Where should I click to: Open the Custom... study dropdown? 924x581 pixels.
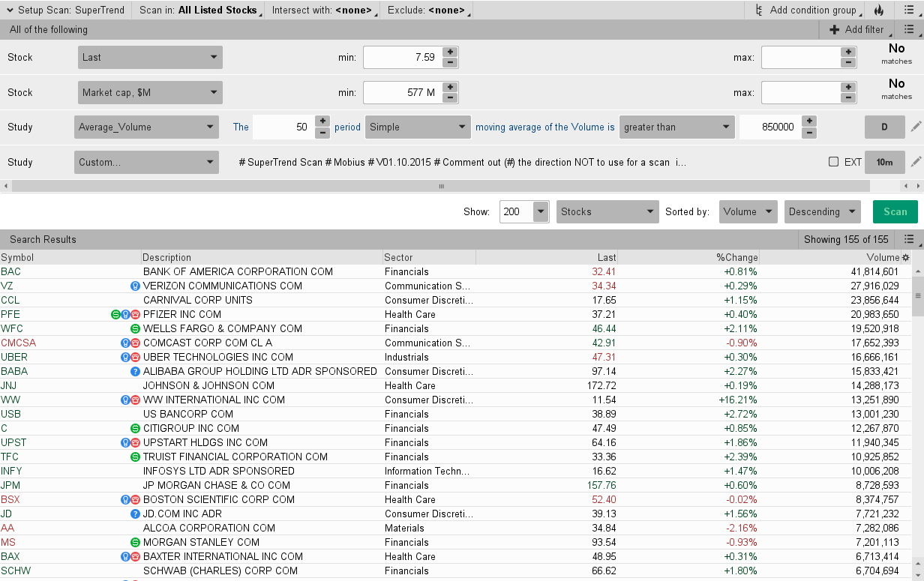[x=146, y=162]
